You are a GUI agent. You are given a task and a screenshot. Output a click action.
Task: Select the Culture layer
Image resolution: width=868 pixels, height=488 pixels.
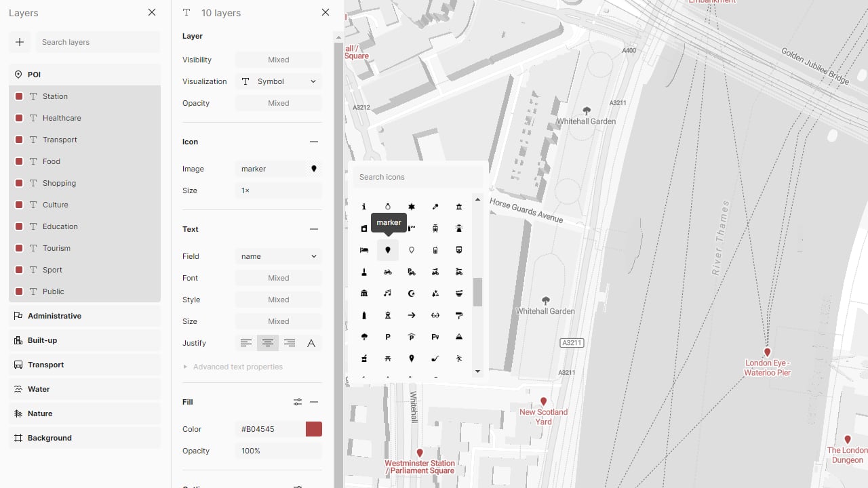[x=85, y=205]
